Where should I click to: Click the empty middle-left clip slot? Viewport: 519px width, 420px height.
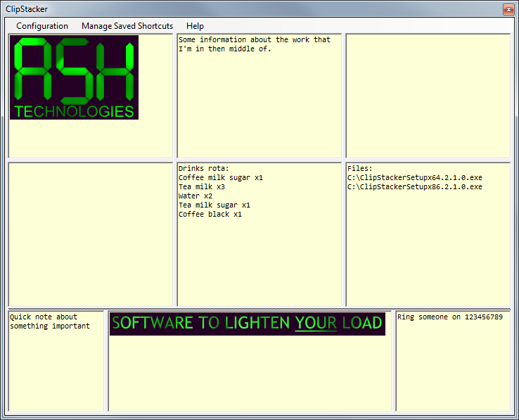click(91, 234)
